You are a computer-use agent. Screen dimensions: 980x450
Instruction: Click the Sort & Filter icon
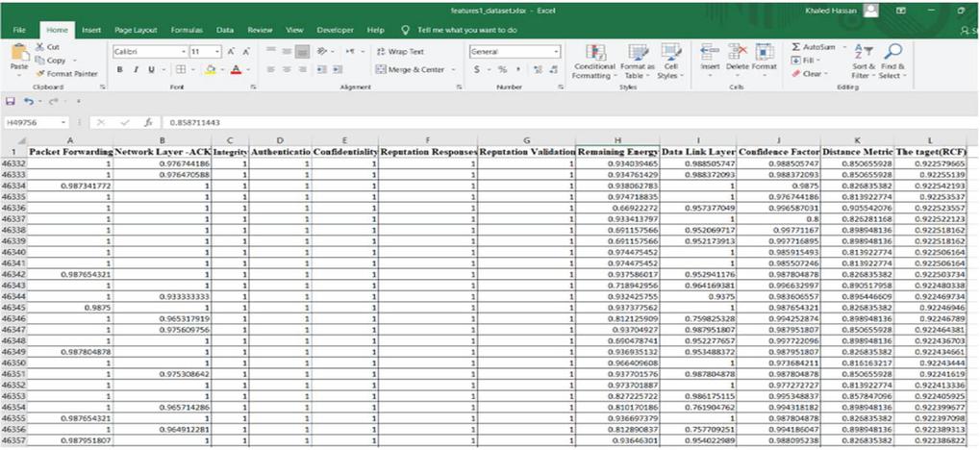point(862,58)
